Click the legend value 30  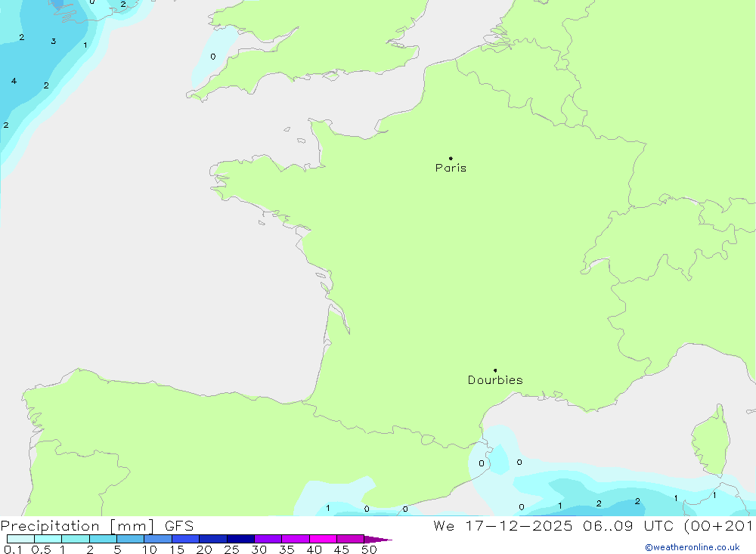(x=259, y=549)
